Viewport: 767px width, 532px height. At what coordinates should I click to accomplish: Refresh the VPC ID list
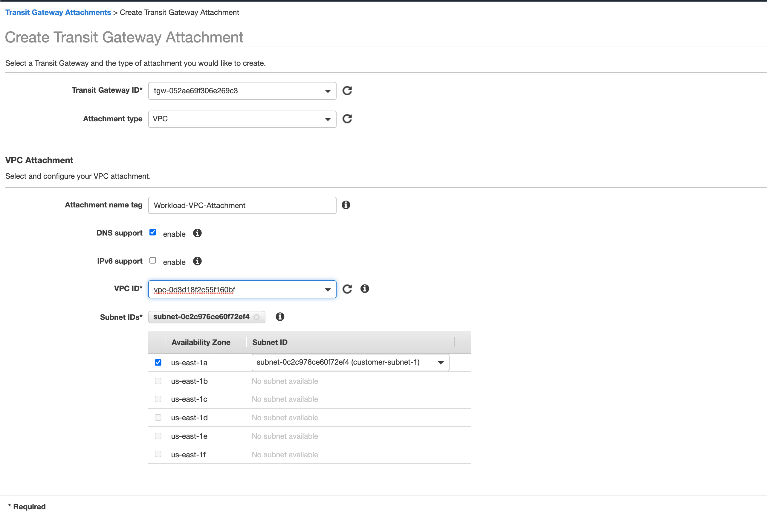(347, 289)
